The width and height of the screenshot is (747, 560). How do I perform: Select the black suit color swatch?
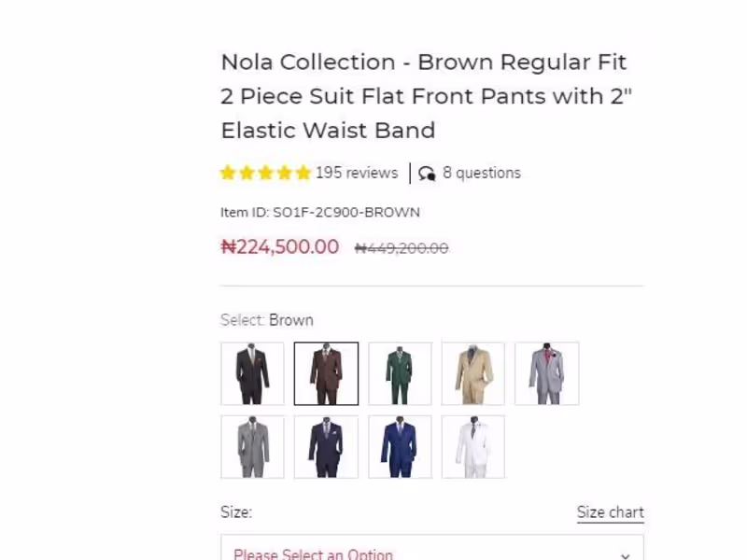tap(252, 373)
